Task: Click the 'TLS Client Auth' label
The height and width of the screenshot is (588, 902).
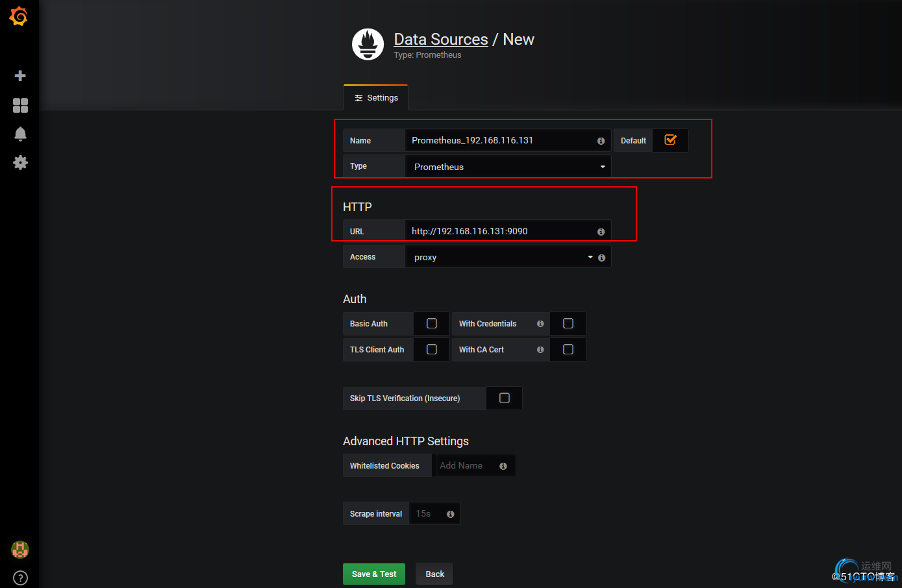Action: pyautogui.click(x=377, y=350)
